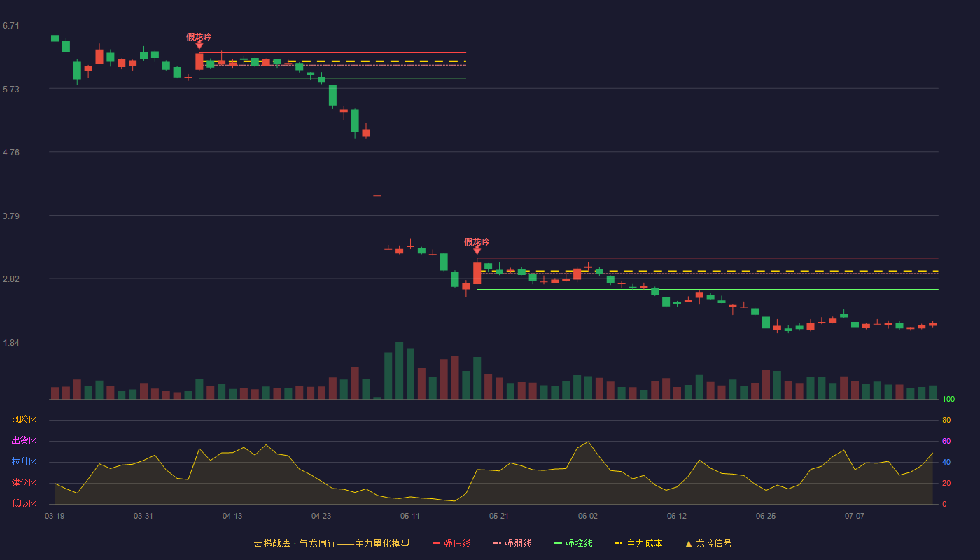The height and width of the screenshot is (560, 980).
Task: Click the 1.84 price axis label
Action: pyautogui.click(x=11, y=343)
